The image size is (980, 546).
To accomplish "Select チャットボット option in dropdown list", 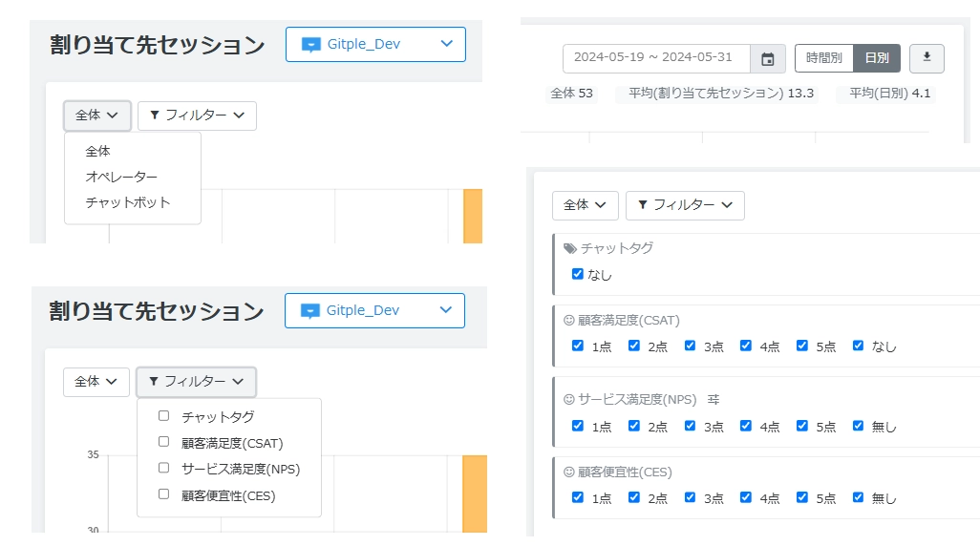I will tap(127, 202).
